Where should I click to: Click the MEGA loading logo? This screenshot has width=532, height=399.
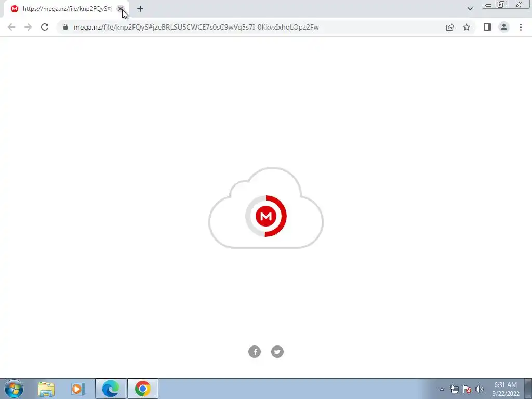tap(266, 216)
